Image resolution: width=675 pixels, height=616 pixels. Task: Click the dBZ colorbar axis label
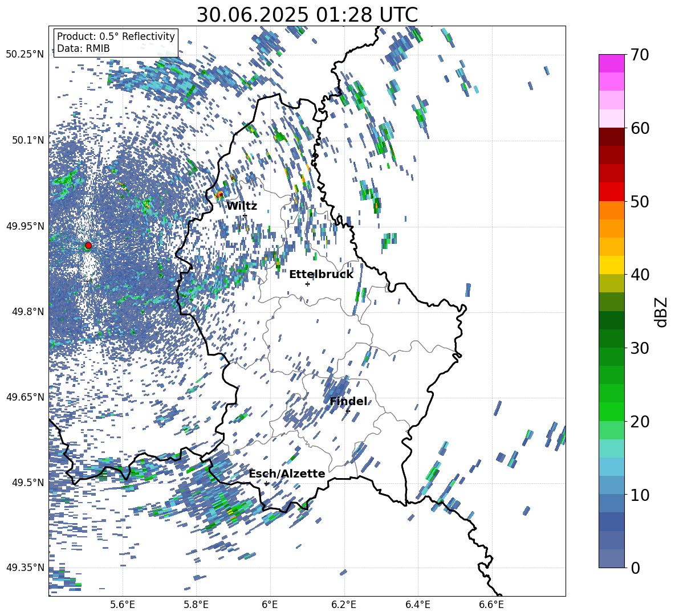pyautogui.click(x=661, y=312)
